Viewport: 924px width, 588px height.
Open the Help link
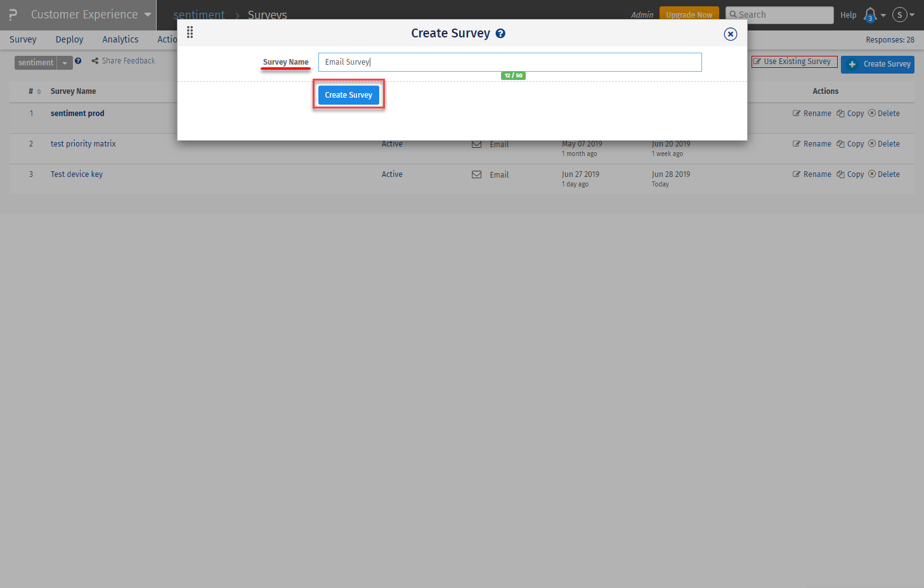[848, 15]
